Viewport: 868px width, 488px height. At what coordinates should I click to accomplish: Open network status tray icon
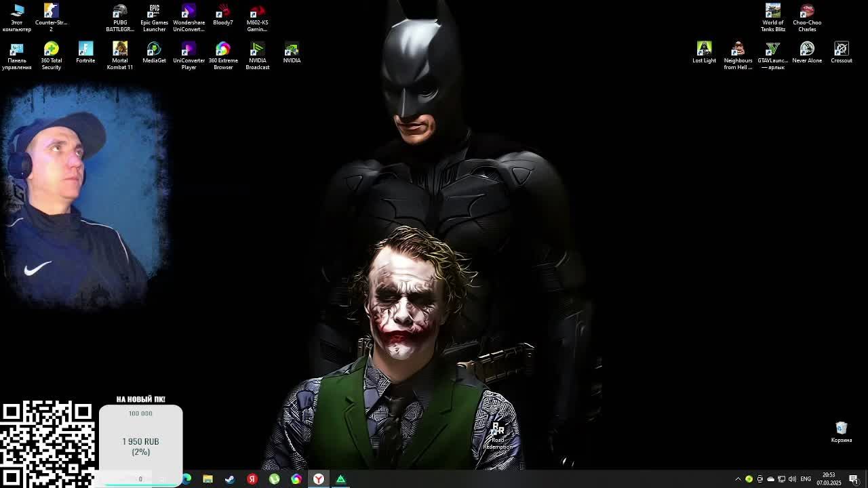click(x=781, y=479)
